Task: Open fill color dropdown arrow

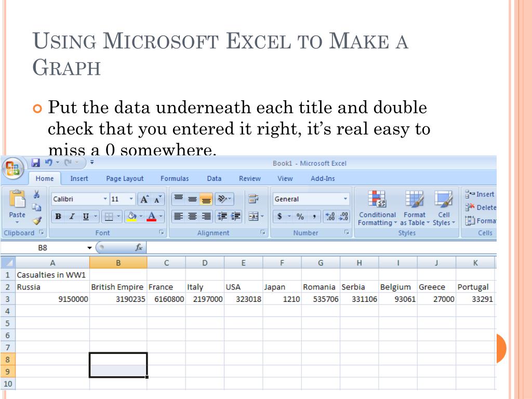Action: click(141, 216)
